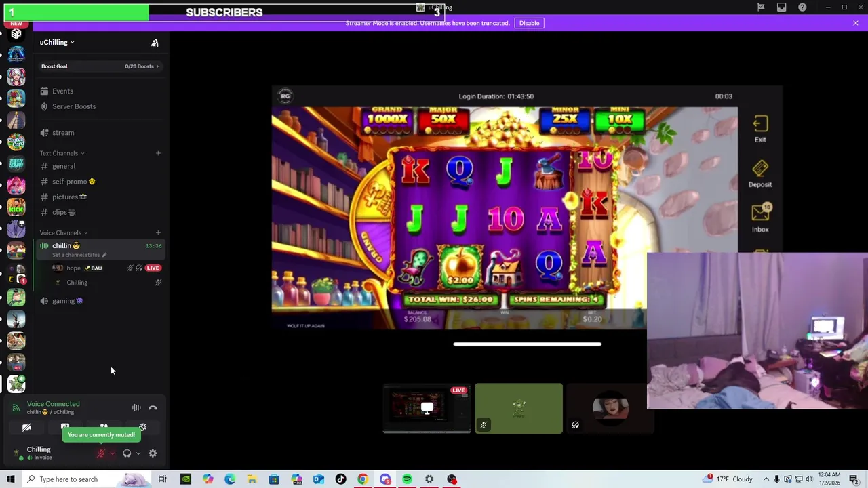Open Inbox in the streamed game
The width and height of the screenshot is (868, 488).
click(x=760, y=218)
